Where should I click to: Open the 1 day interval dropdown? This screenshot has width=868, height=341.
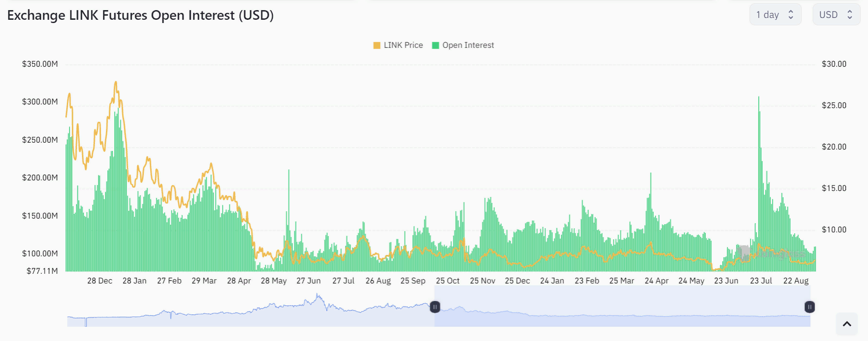[775, 15]
